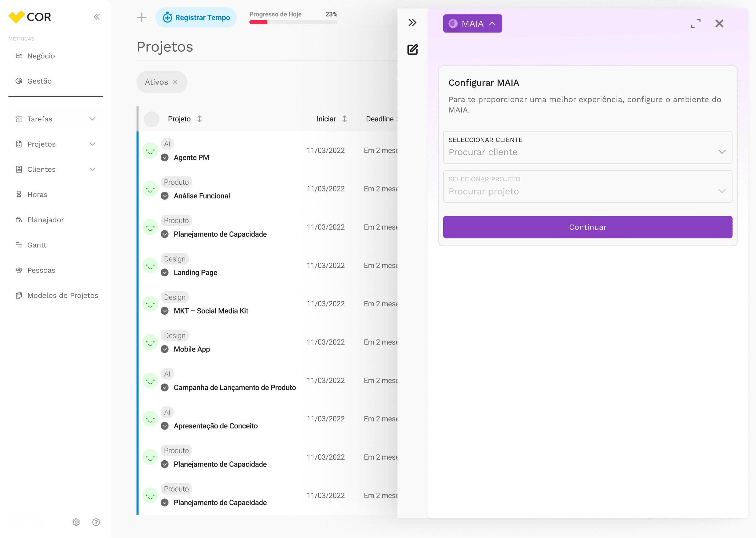
Task: Expand Tarefas submenu chevron
Action: pos(92,119)
